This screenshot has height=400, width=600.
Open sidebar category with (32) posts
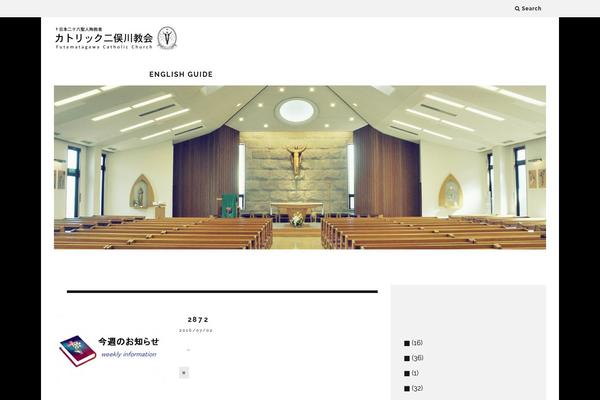point(414,389)
